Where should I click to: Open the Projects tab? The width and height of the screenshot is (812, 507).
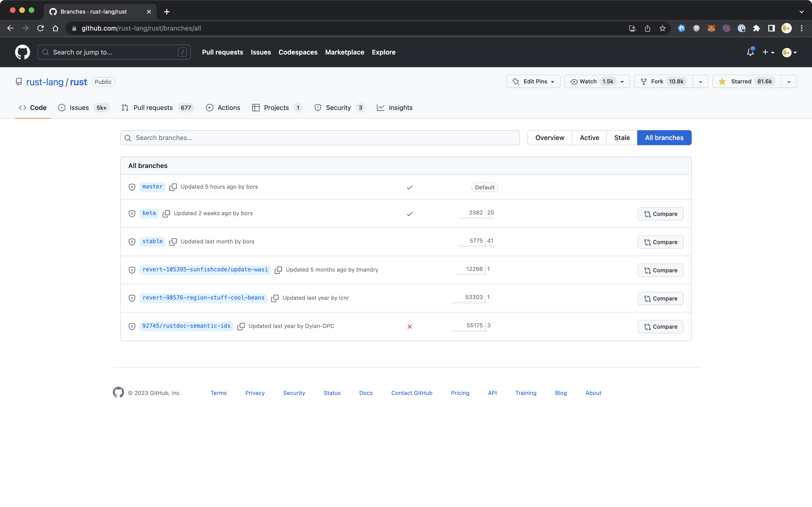point(277,108)
